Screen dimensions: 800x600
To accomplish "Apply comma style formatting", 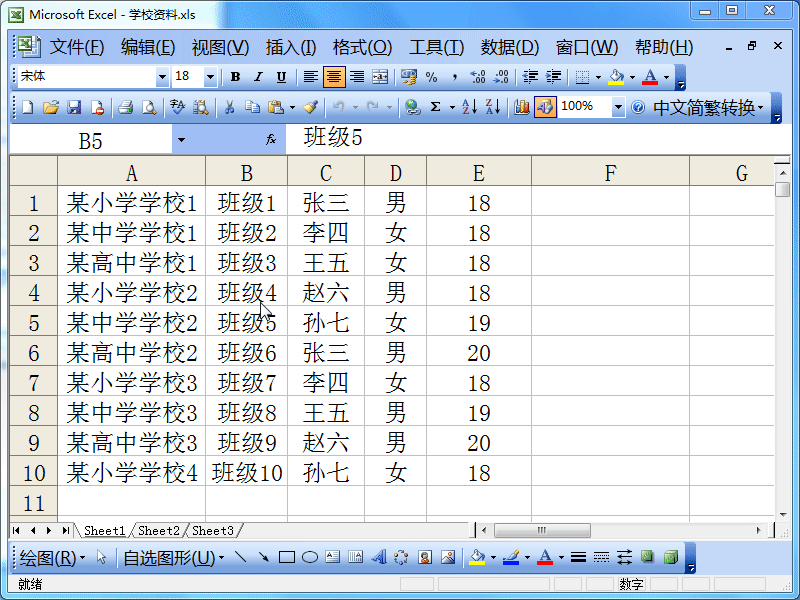I will (x=454, y=78).
